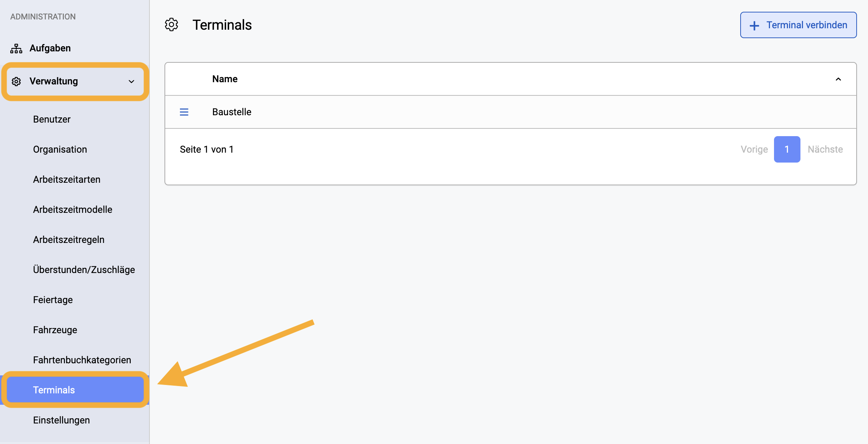Click the plus icon on Terminal verbinden
Image resolution: width=868 pixels, height=444 pixels.
point(754,25)
